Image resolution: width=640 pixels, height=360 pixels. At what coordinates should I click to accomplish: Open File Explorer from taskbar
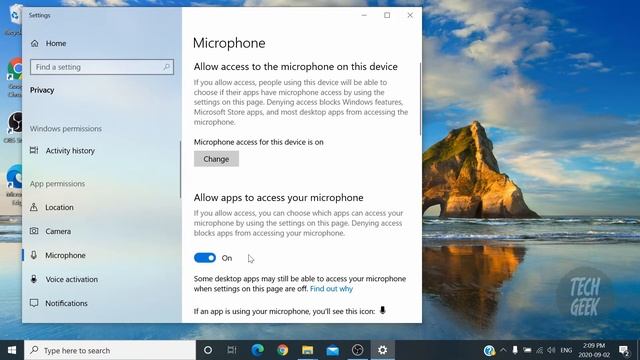pos(307,350)
